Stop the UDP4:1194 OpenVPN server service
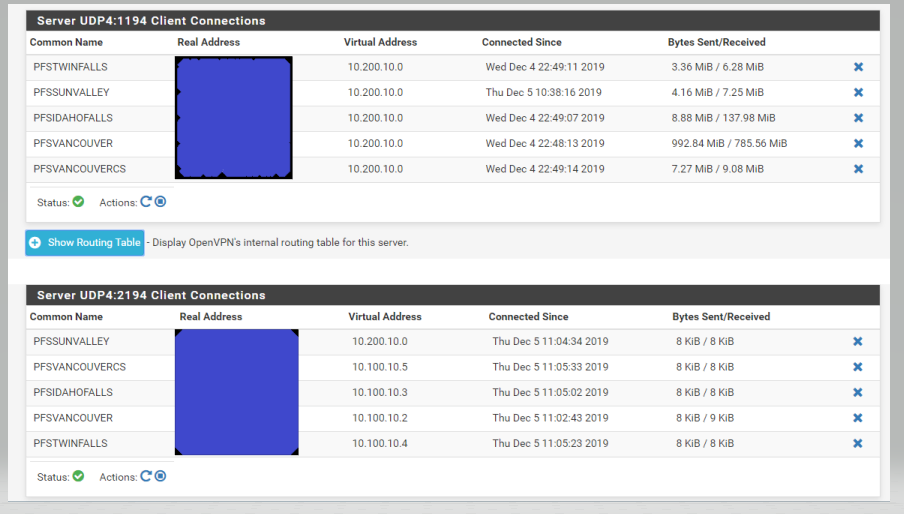Viewport: 904px width, 514px height. pyautogui.click(x=160, y=202)
